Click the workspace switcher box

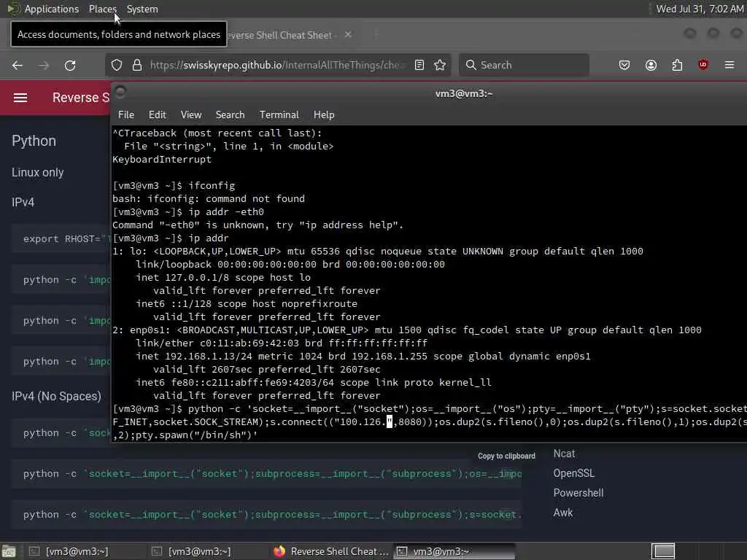(x=663, y=551)
